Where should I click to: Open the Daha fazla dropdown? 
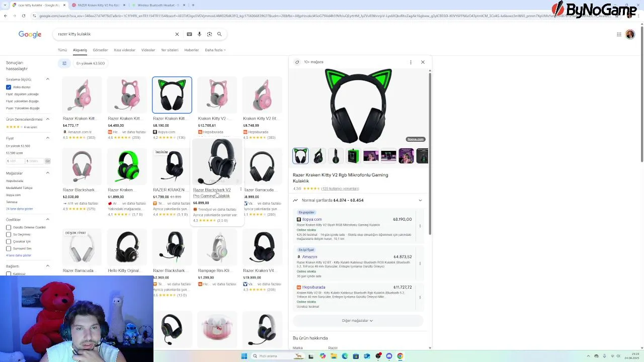215,50
